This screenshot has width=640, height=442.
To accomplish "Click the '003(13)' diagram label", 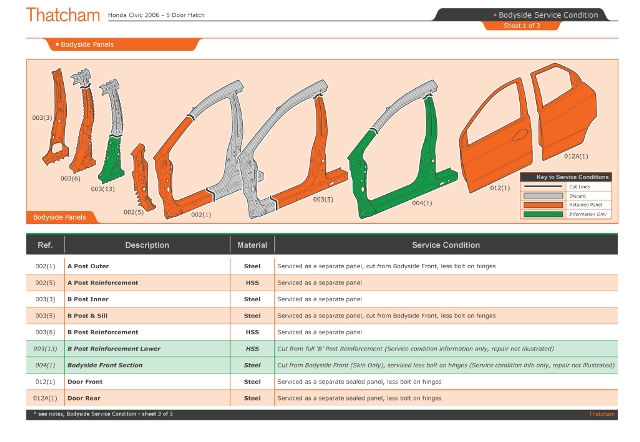I will [x=102, y=189].
